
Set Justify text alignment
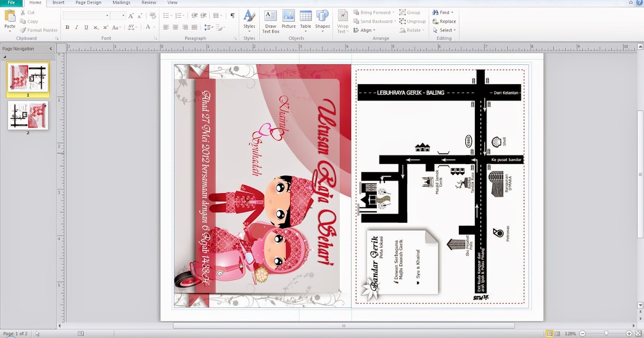(195, 27)
